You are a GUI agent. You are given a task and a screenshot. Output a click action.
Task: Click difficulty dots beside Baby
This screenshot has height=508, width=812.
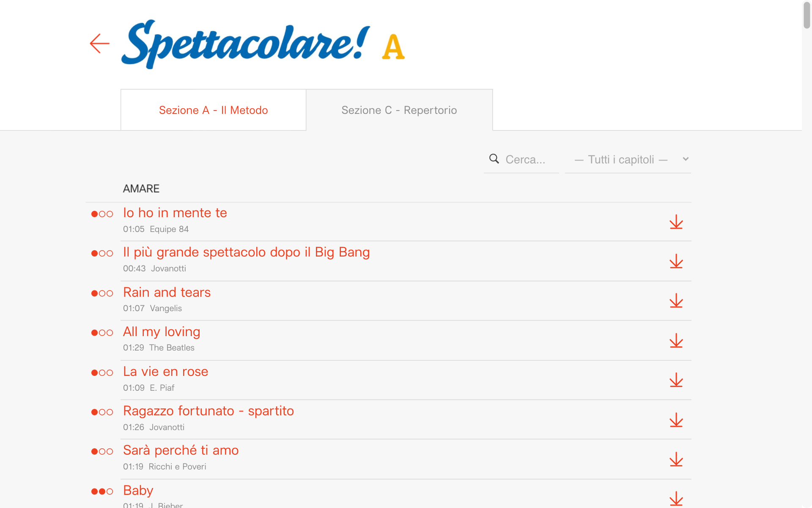point(102,491)
